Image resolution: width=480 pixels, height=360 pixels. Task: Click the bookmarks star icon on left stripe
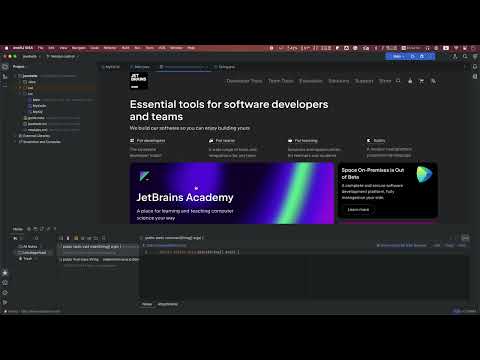pos(5,273)
